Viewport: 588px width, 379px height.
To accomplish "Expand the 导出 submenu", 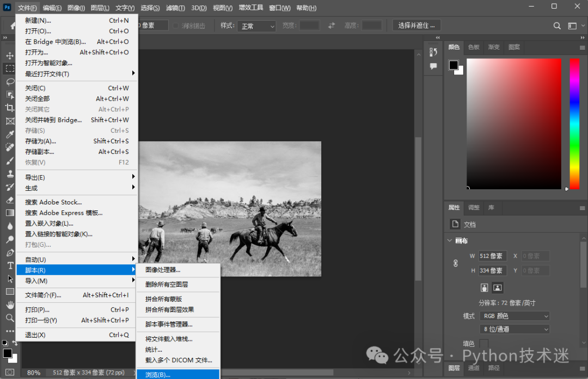I will [77, 177].
